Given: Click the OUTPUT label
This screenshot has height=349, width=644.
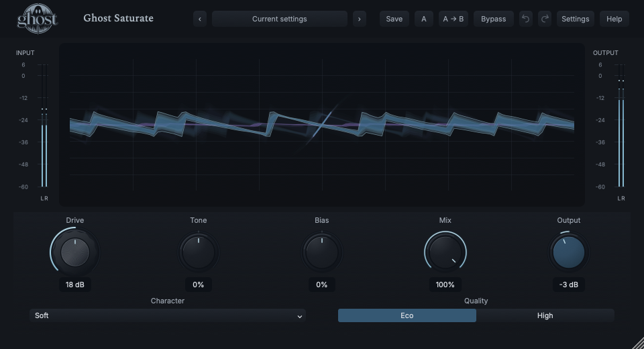Looking at the screenshot, I should coord(605,52).
